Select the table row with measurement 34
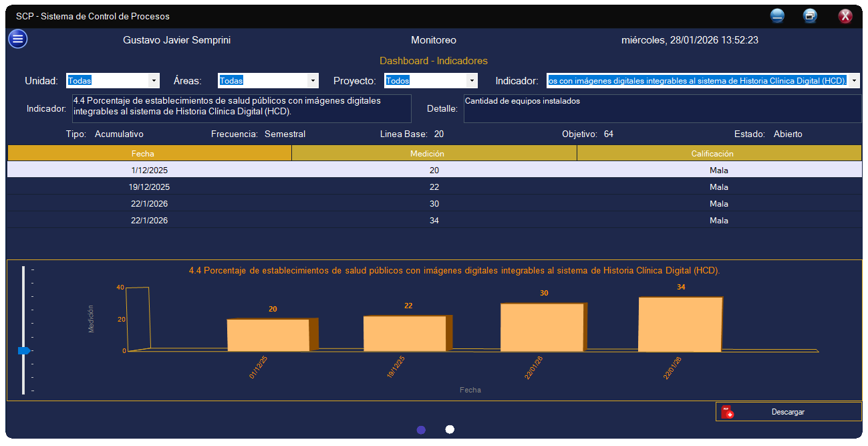 tap(434, 221)
